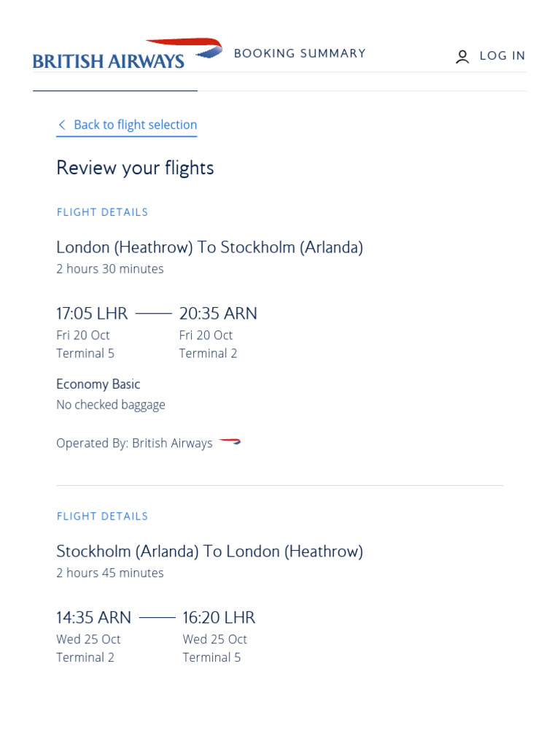Click the Review your flights heading
Screen dimensions: 560x747
pyautogui.click(x=135, y=168)
